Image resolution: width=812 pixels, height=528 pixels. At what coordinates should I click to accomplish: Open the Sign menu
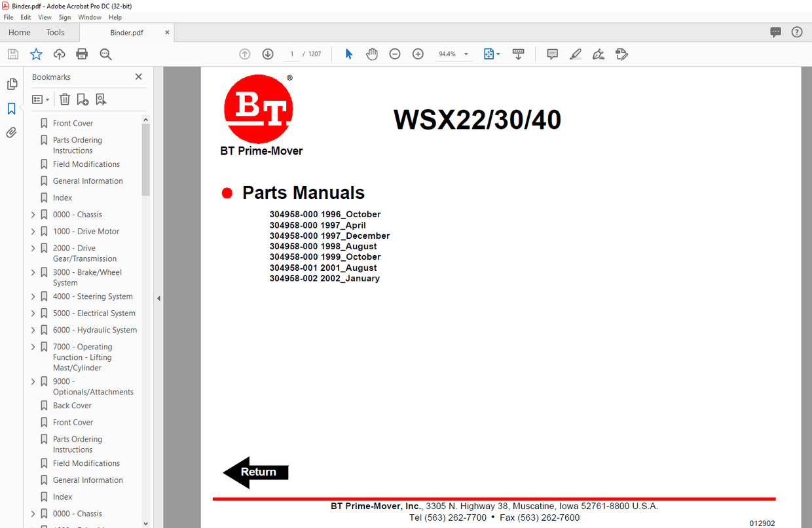(x=64, y=17)
